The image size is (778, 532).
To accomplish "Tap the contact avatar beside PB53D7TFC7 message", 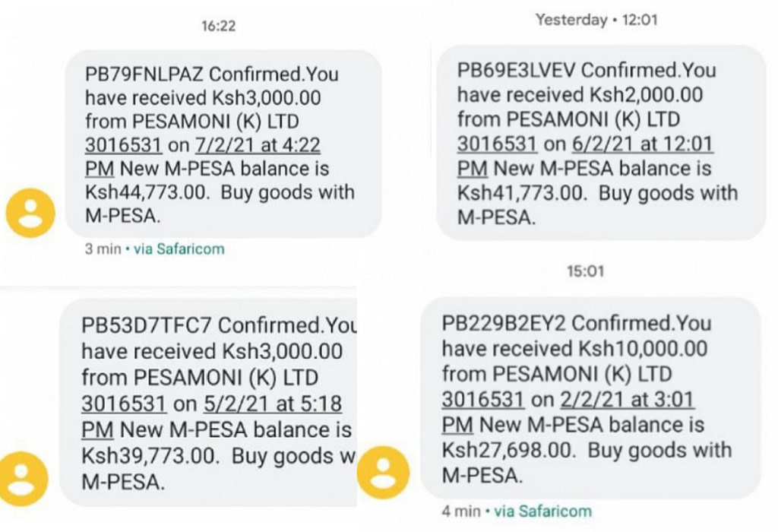I will coord(23,478).
